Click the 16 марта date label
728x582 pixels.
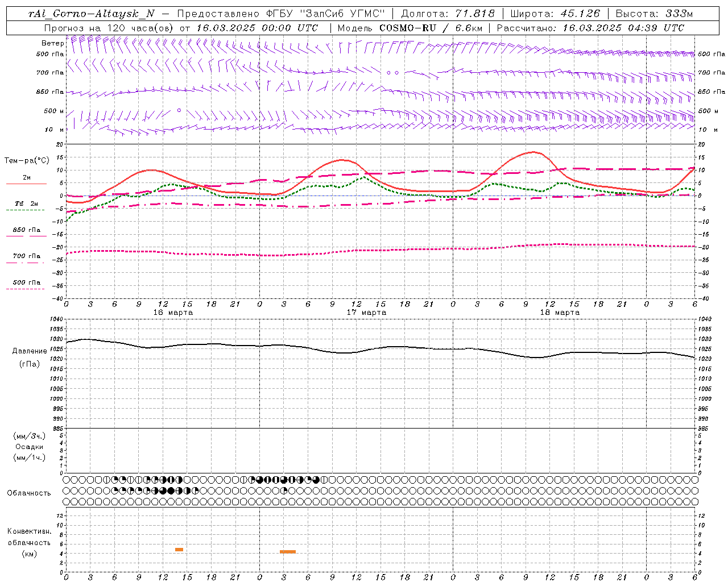(x=173, y=313)
